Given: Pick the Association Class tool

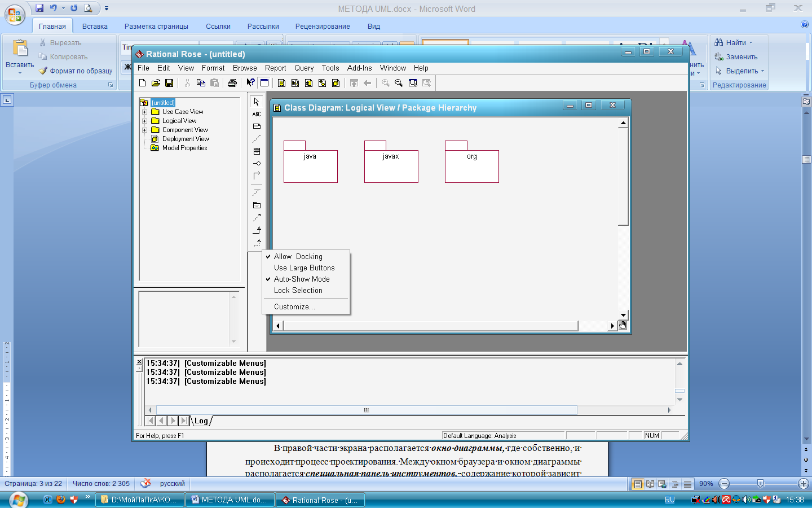Looking at the screenshot, I should 257,193.
